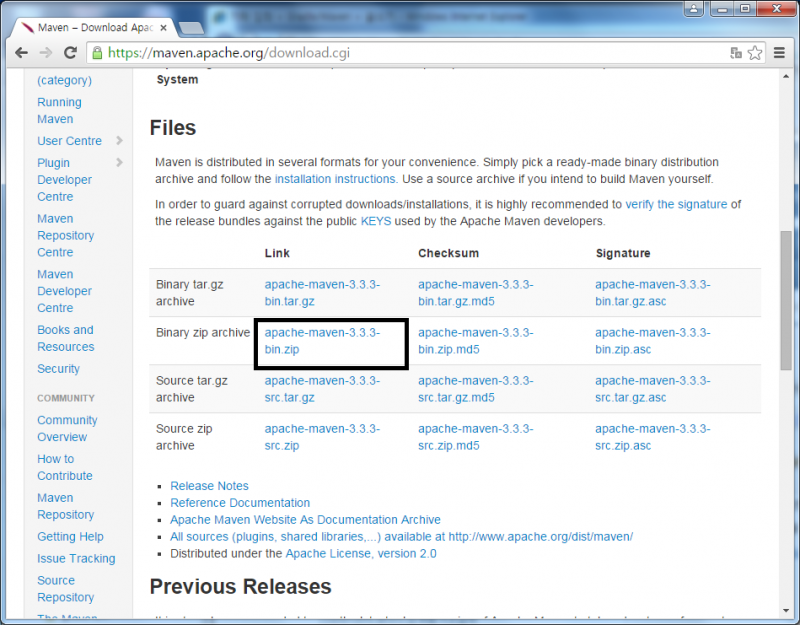
Task: Go back using browser back arrow
Action: coord(21,53)
